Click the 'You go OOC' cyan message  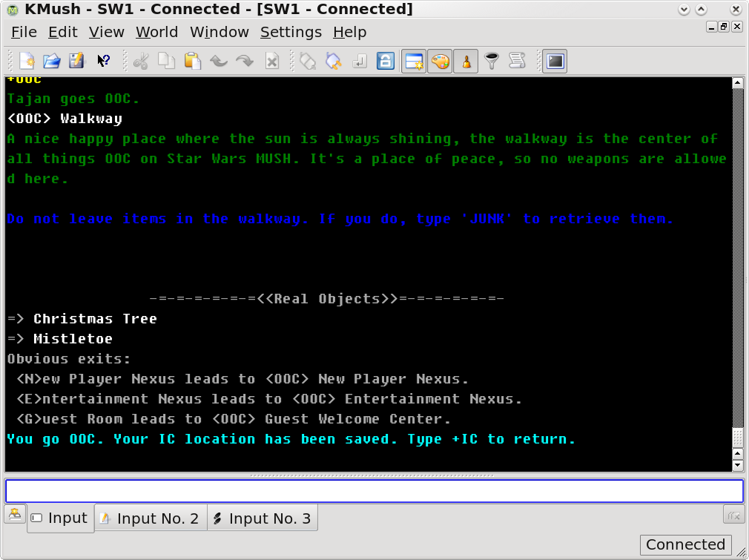coord(291,439)
